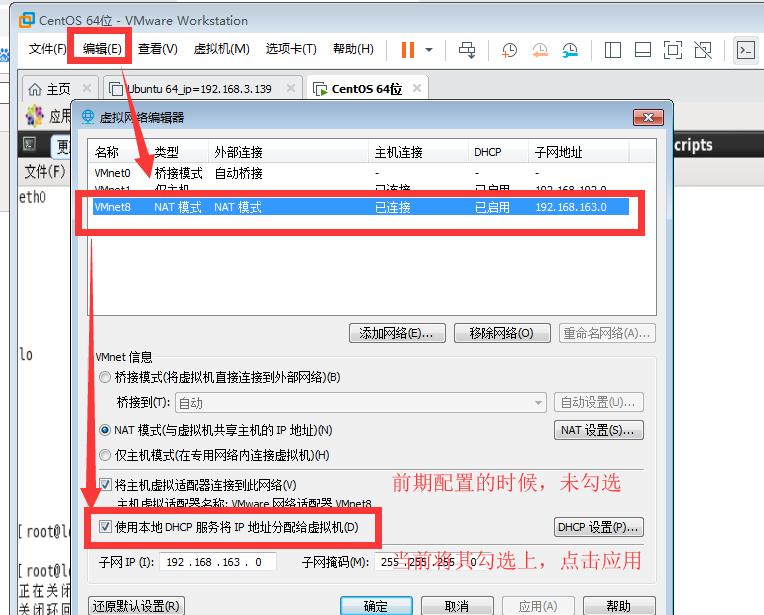Click the 外部连接 column header

pos(288,152)
